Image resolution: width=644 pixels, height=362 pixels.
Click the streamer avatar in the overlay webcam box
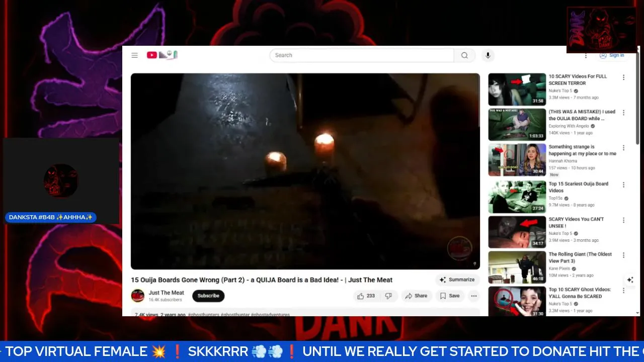(x=60, y=180)
